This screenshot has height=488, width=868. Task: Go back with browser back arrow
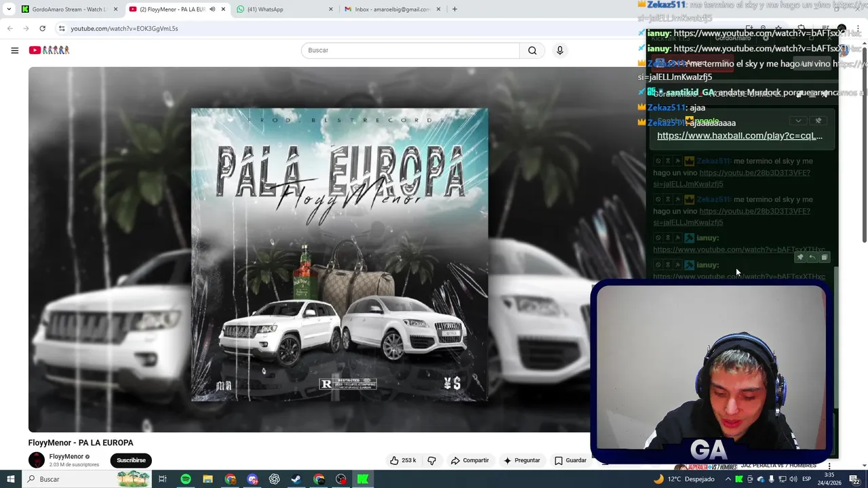click(9, 28)
